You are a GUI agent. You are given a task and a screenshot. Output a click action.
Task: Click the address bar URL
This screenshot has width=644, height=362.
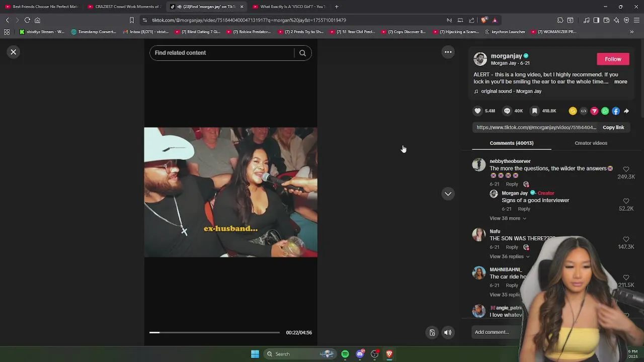[x=249, y=20]
